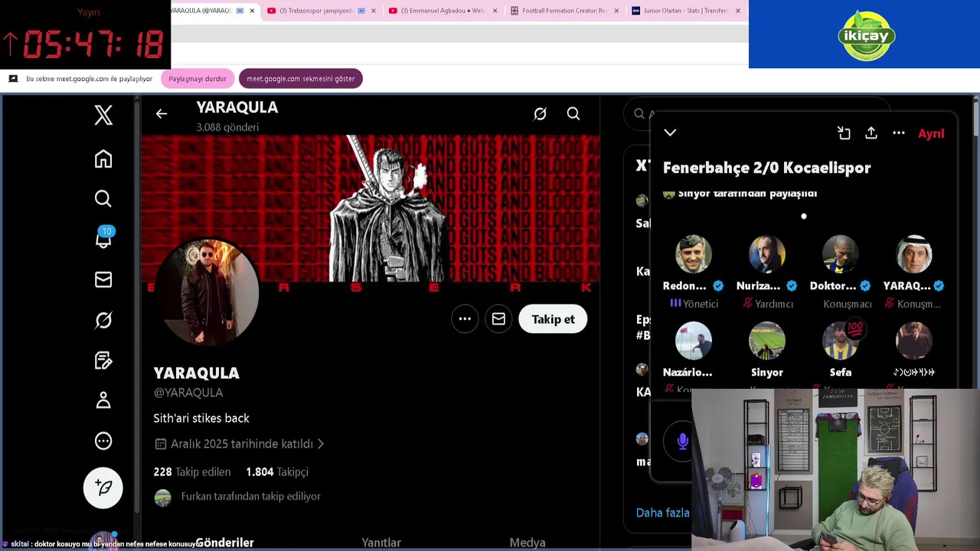Close the Football Formation Creator tab
The height and width of the screenshot is (551, 980).
click(x=616, y=11)
